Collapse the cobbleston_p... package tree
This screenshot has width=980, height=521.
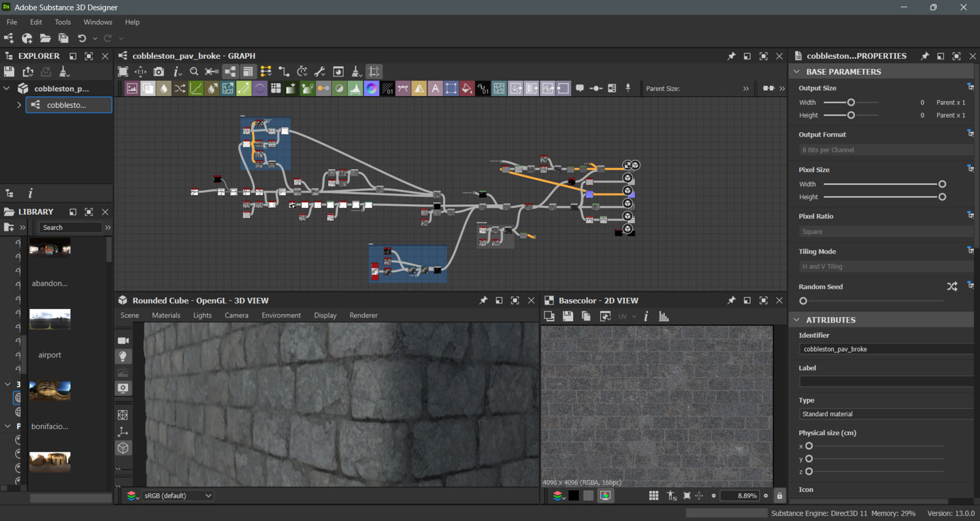pos(7,88)
